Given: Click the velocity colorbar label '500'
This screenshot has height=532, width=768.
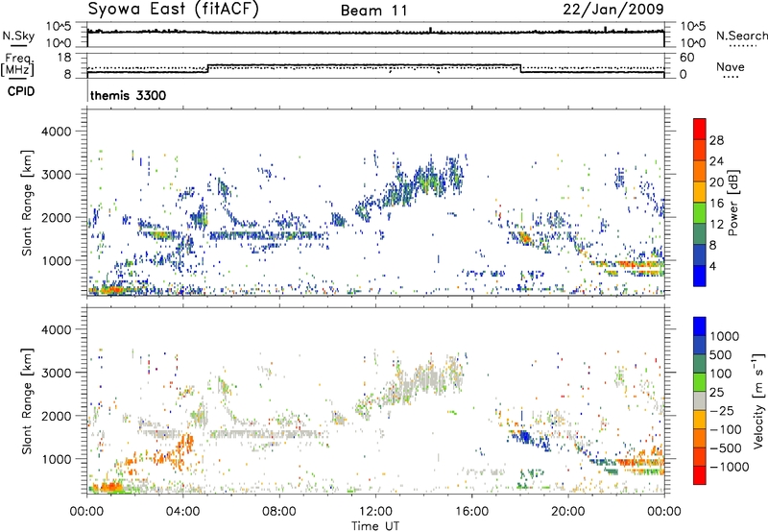Looking at the screenshot, I should [723, 354].
